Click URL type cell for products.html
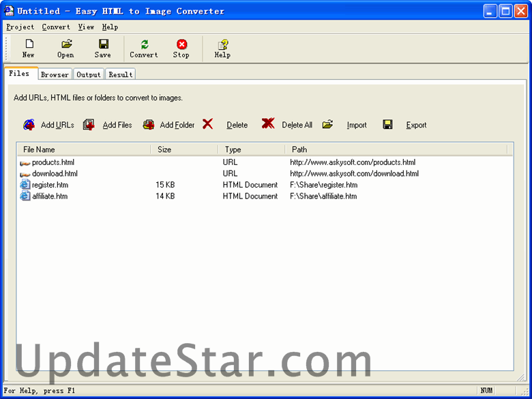The width and height of the screenshot is (532, 399). pos(230,162)
